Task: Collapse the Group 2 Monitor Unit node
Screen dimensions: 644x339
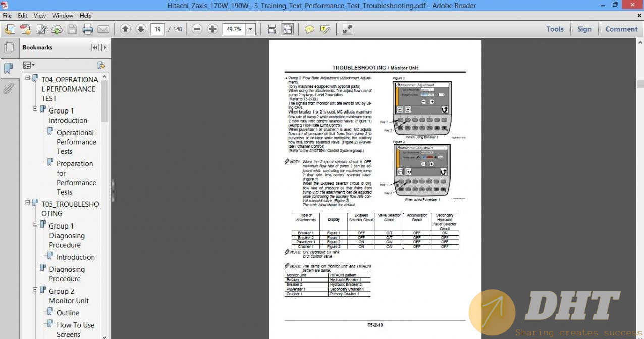Action: point(35,290)
